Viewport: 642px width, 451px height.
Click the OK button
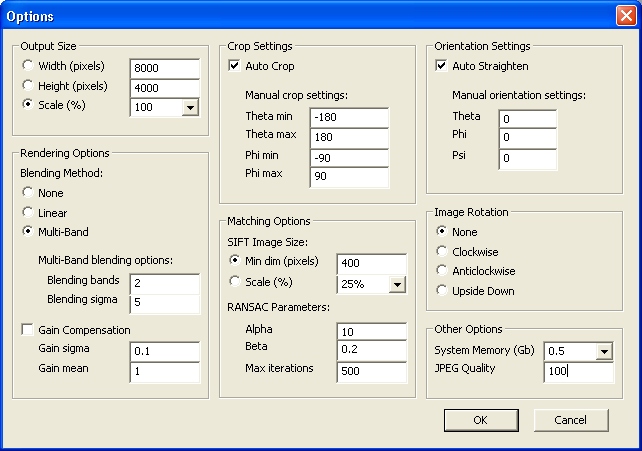click(481, 420)
